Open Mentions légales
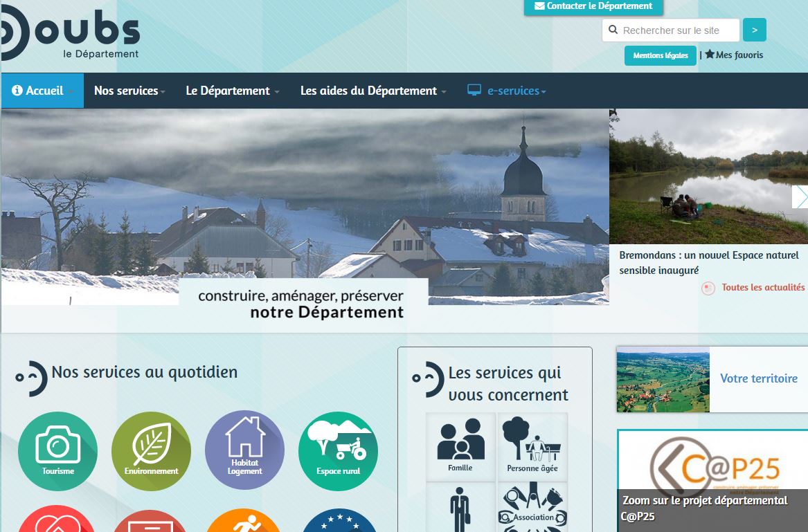 [661, 55]
